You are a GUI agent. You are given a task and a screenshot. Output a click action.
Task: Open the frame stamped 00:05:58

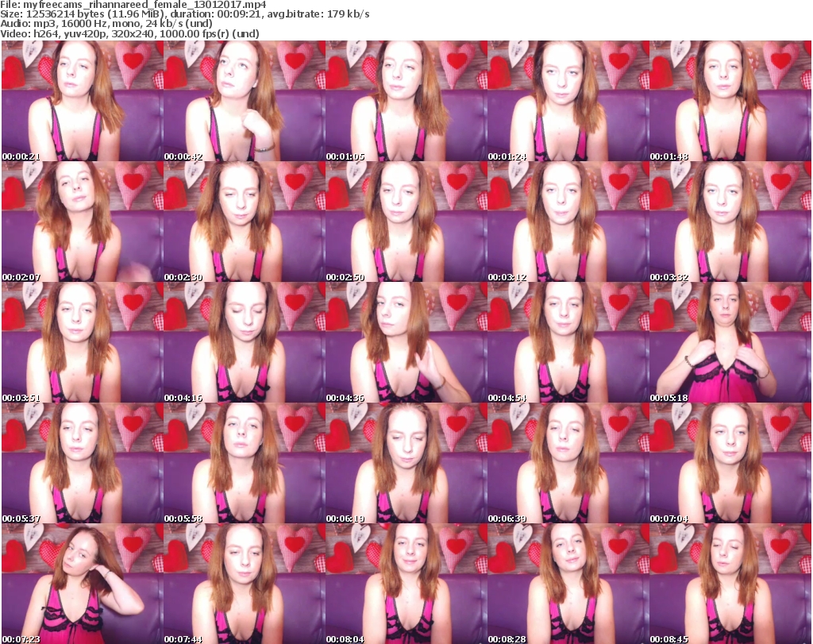[245, 463]
